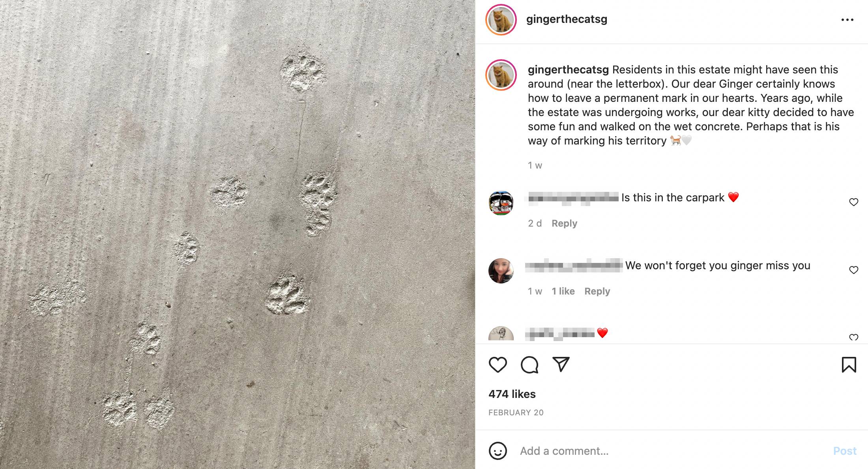Reply to the "miss you" comment

597,291
